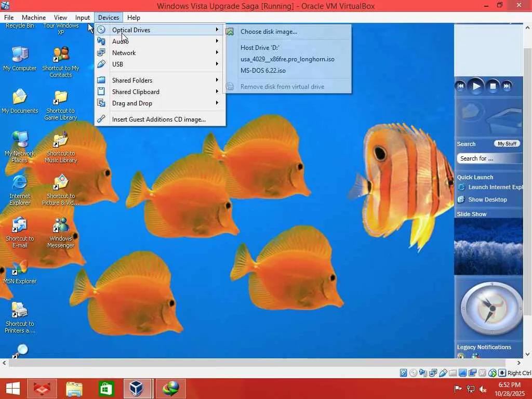Mount usa_4029__x86fre.pro_longhorn.iso image
The image size is (532, 399).
pos(288,59)
